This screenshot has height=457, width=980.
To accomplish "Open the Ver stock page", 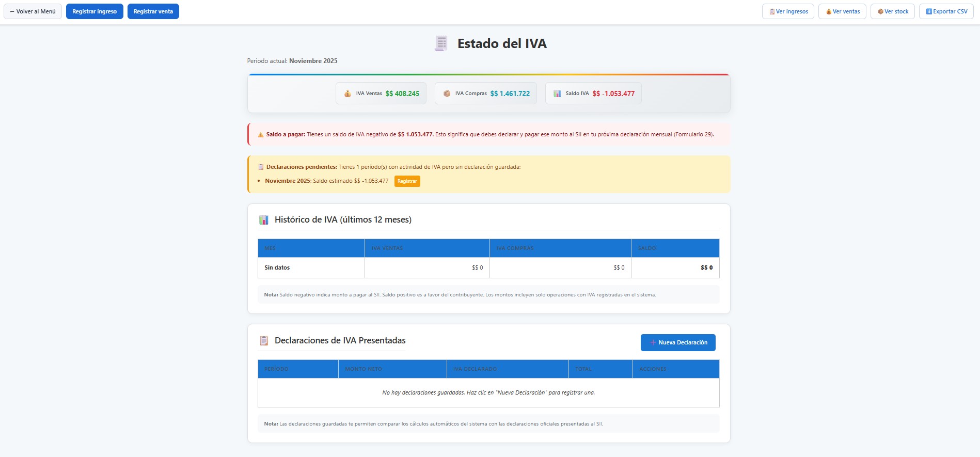I will [x=892, y=11].
